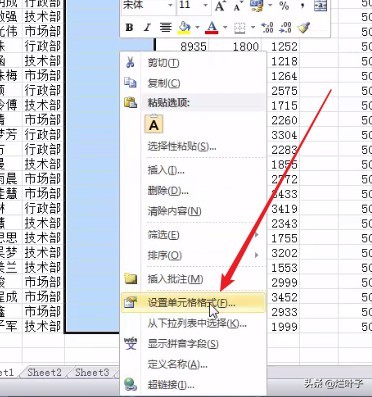Switch to Sheet3 tab

coord(92,372)
